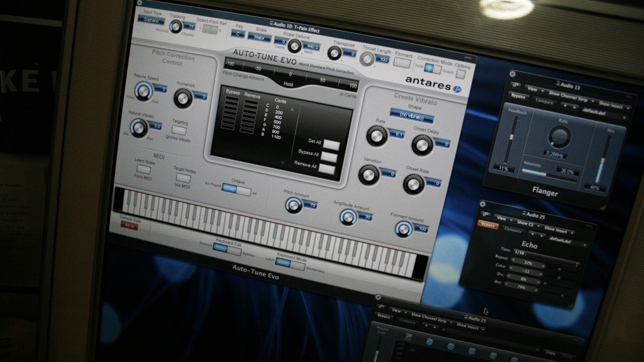Enable Target Notes Via MIDI
The height and width of the screenshot is (362, 644).
(183, 178)
